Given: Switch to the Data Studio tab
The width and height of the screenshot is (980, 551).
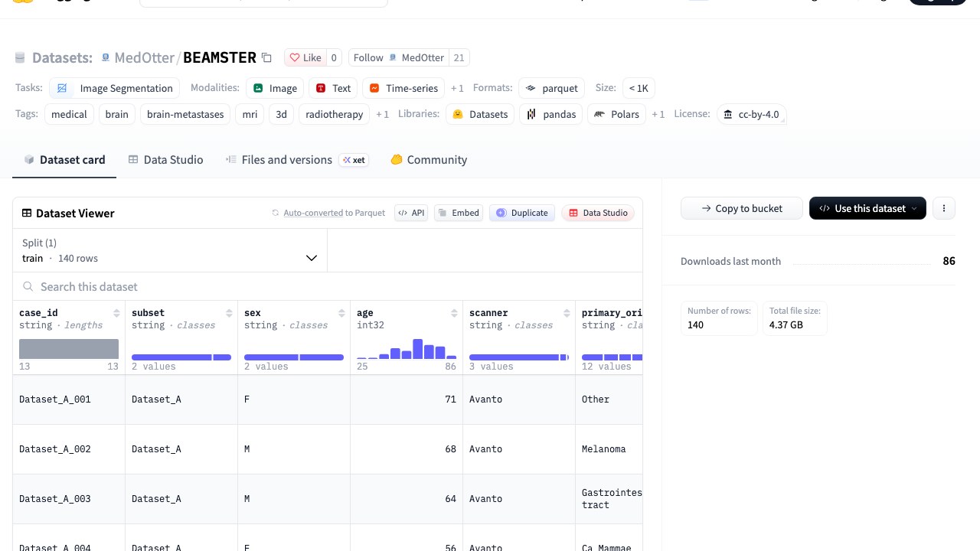Looking at the screenshot, I should point(165,160).
